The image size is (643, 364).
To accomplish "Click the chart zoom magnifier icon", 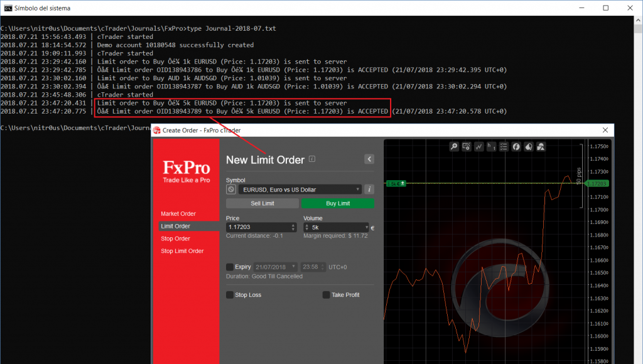I will 454,146.
